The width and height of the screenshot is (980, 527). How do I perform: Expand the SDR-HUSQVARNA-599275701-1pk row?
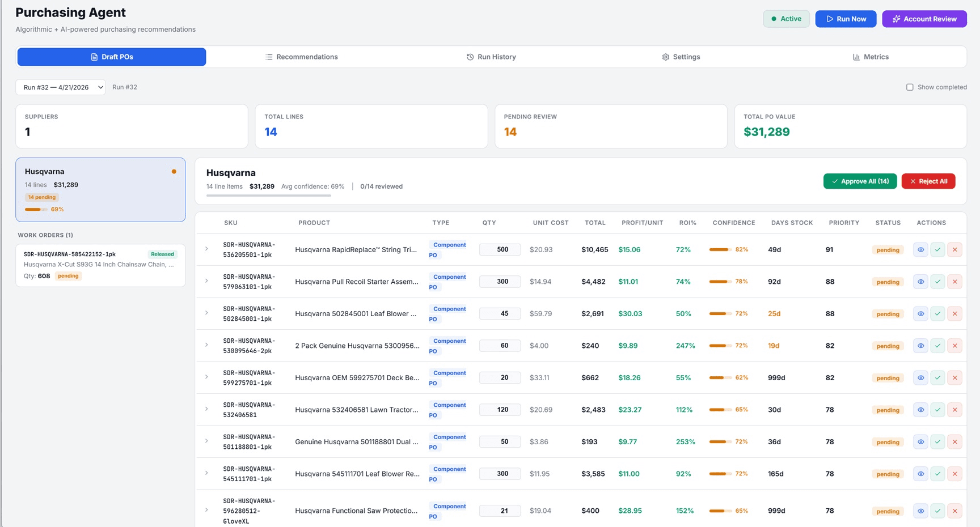[206, 377]
